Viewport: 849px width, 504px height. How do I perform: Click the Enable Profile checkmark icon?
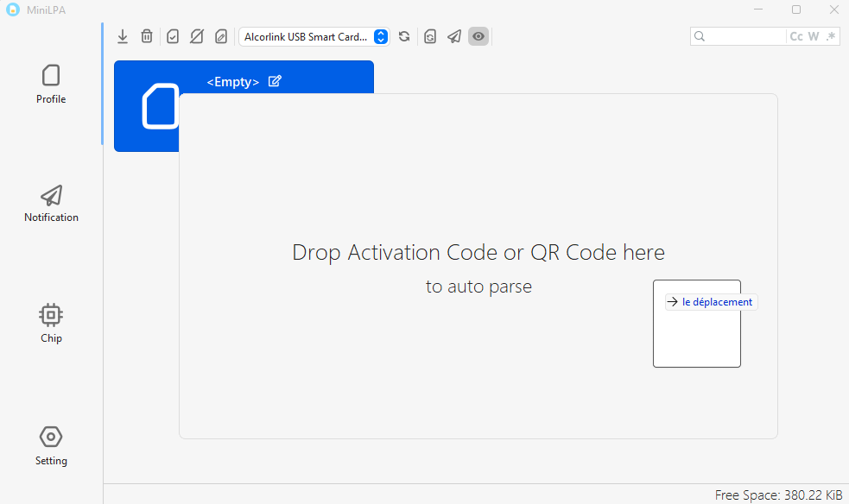coord(173,36)
